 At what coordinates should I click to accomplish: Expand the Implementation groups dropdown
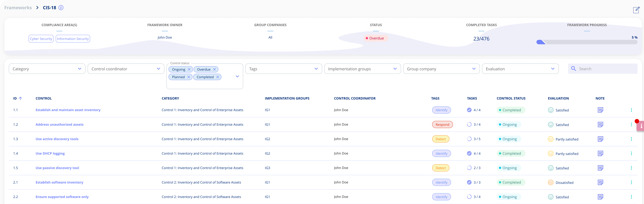362,69
